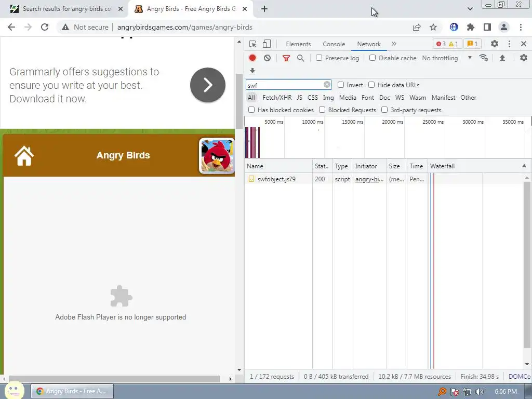Click the 6:06 PM clock
The height and width of the screenshot is (399, 532).
point(506,392)
